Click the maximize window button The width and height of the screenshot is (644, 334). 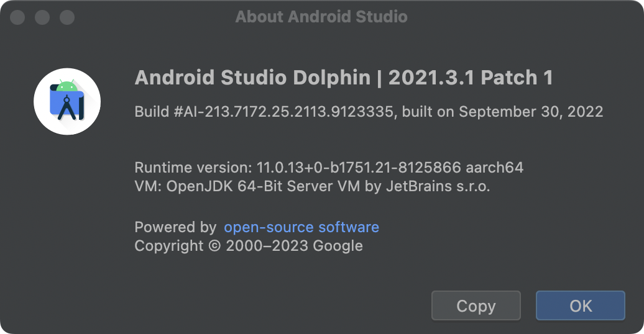tap(67, 17)
